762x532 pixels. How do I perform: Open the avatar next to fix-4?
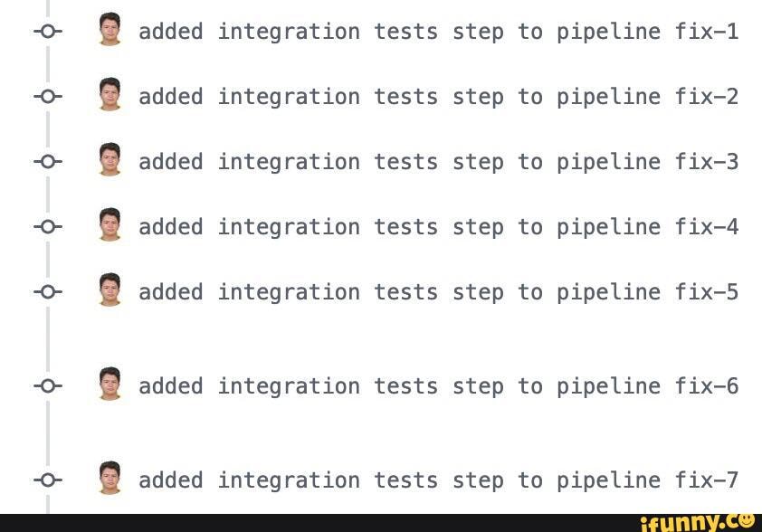(x=110, y=226)
